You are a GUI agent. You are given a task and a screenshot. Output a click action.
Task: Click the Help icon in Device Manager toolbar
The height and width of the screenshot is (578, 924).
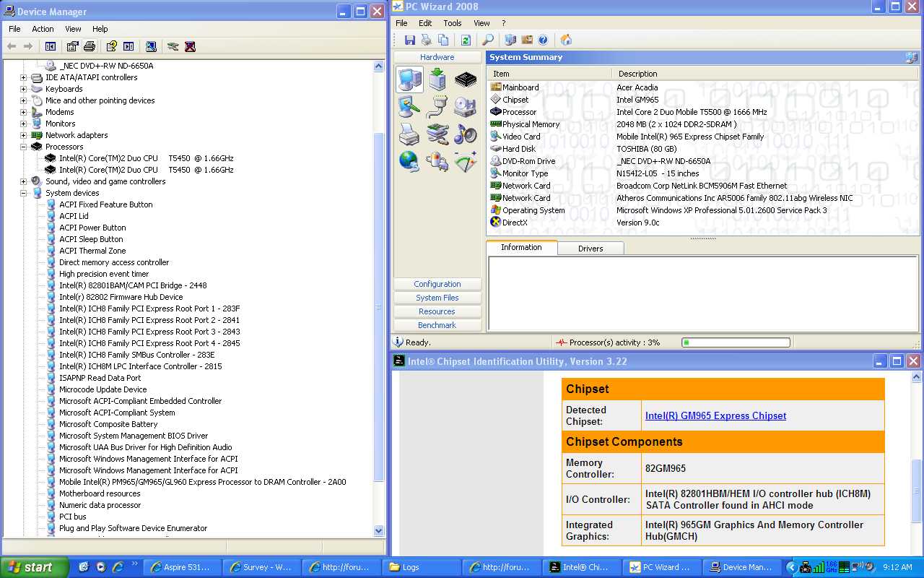[111, 46]
